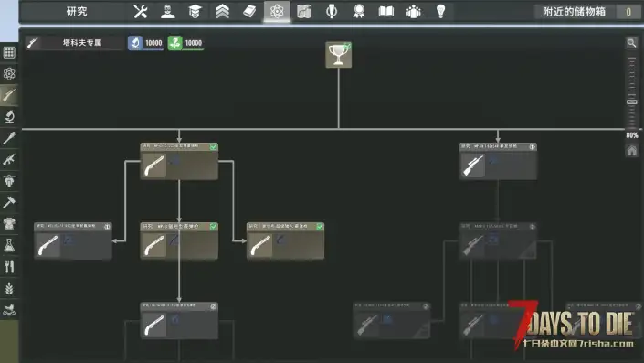The height and width of the screenshot is (363, 644).
Task: Open the open-book journal icon
Action: click(386, 12)
